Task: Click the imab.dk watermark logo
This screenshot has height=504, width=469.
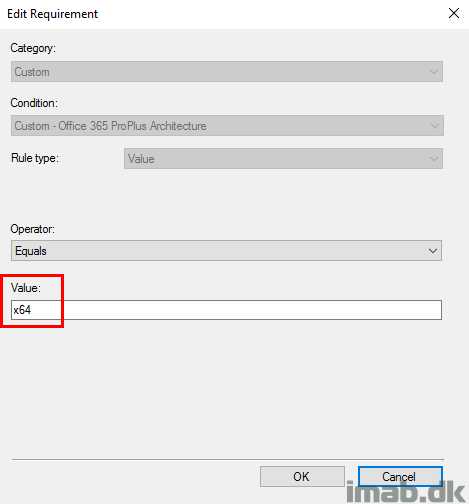Action: 405,491
